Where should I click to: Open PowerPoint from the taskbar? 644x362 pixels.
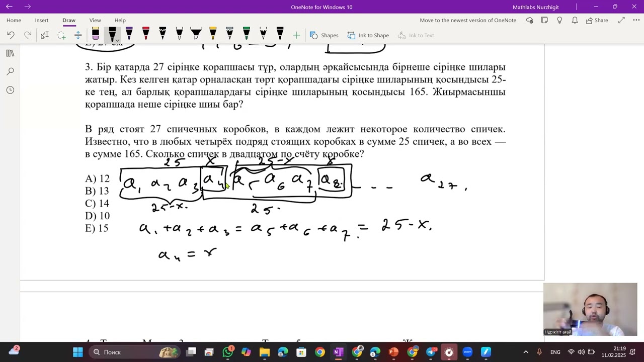pyautogui.click(x=393, y=352)
